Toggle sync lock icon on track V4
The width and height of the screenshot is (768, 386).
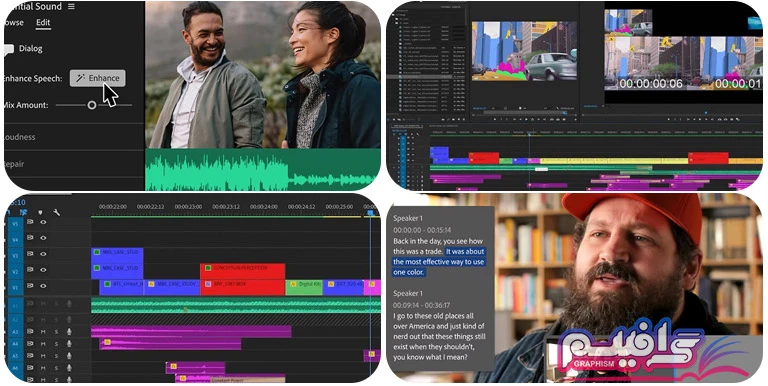30,238
